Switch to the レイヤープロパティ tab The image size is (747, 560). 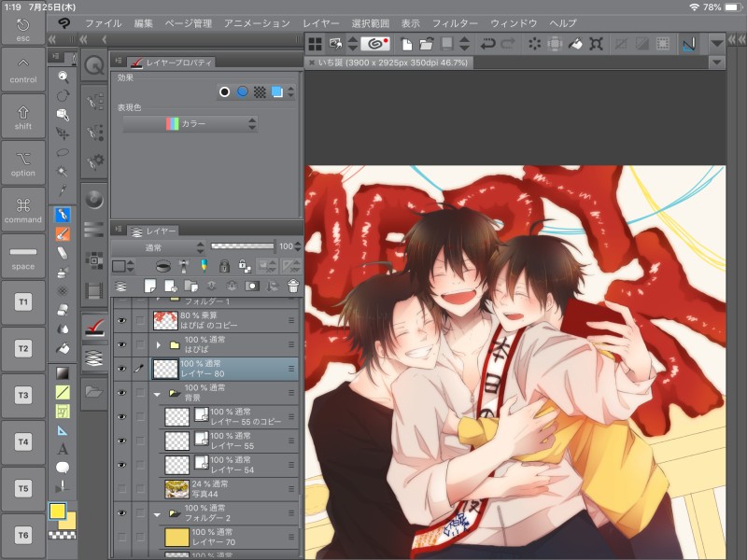(x=172, y=63)
